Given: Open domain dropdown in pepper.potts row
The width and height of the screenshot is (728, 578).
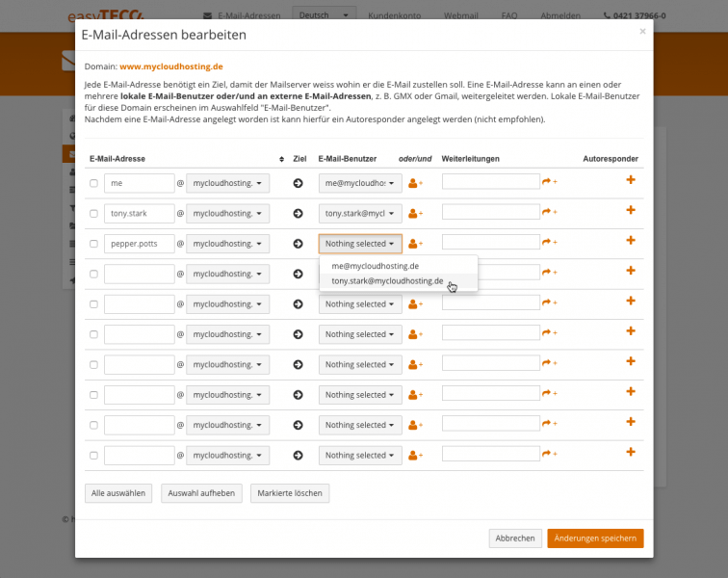Looking at the screenshot, I should [x=227, y=244].
